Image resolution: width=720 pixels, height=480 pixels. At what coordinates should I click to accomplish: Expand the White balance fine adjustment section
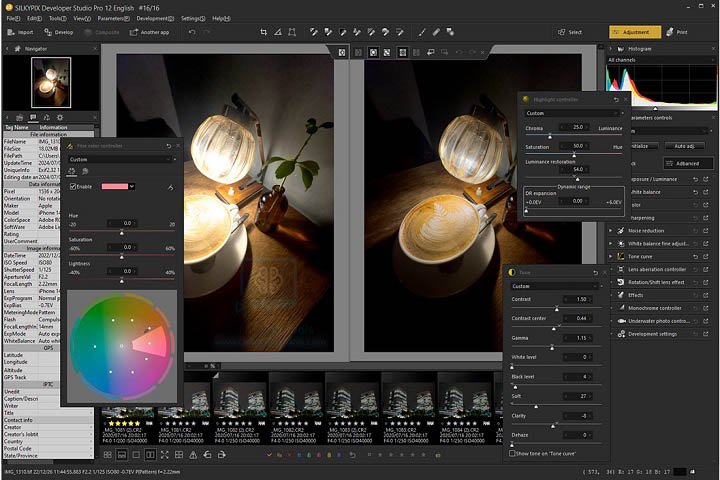(x=611, y=243)
